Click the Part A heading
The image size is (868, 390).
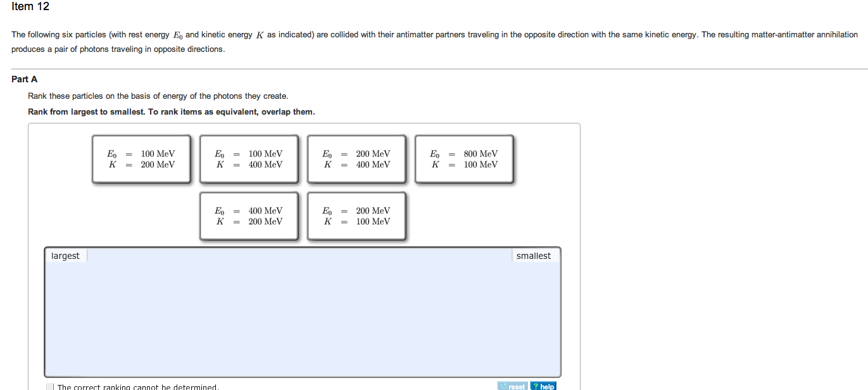pos(24,79)
